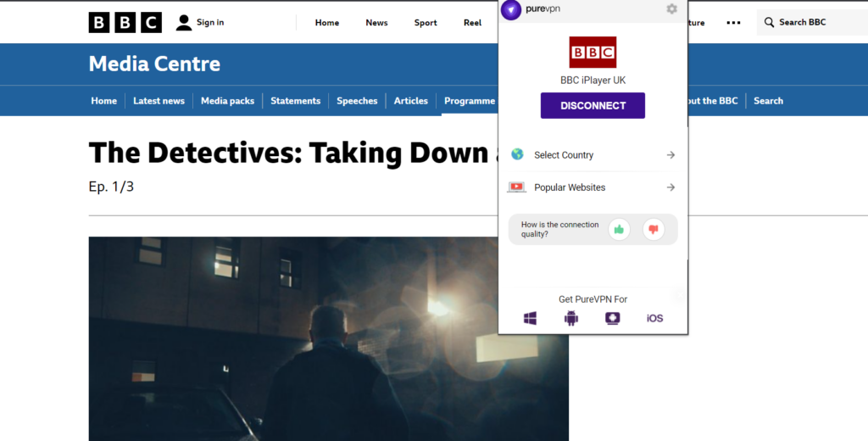Expand the Select Country option

593,155
